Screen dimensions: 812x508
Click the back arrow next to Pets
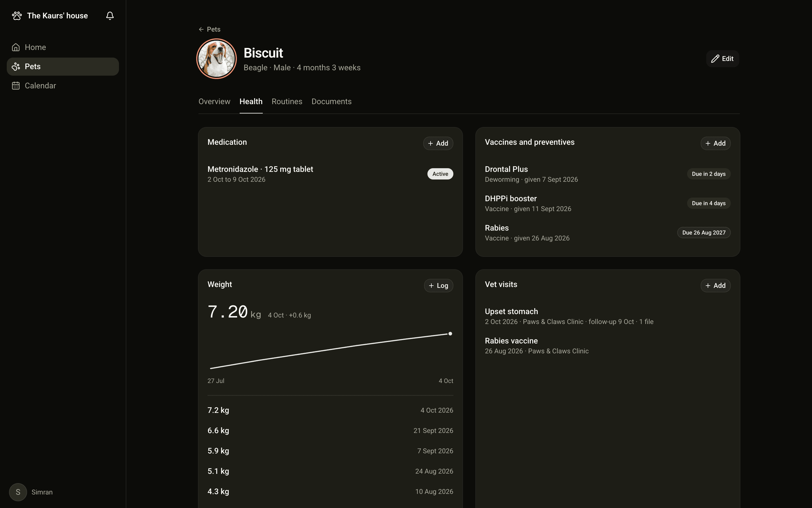coord(201,29)
